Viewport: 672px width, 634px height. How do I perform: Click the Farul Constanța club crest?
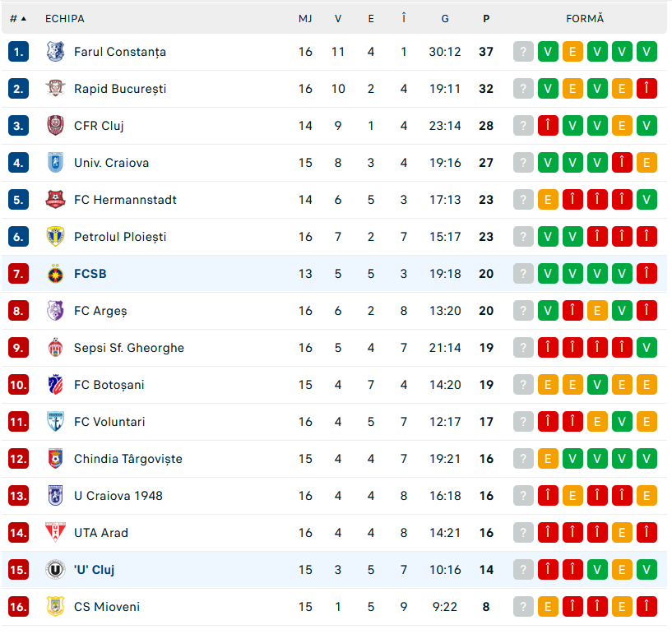pyautogui.click(x=55, y=52)
